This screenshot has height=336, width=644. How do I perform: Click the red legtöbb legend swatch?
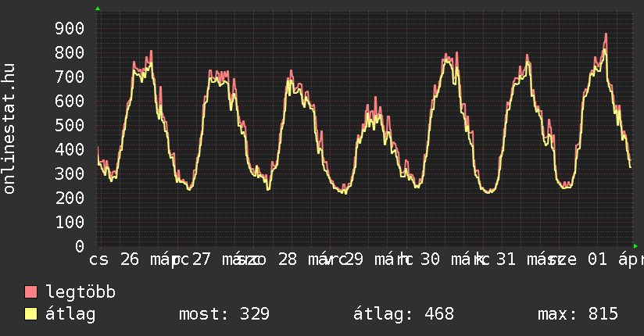(x=31, y=292)
